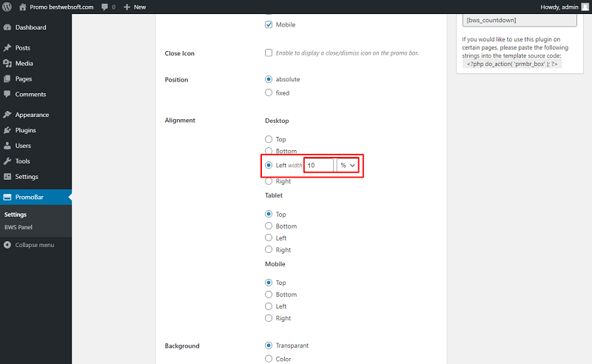
Task: Click the Users person icon
Action: click(7, 145)
